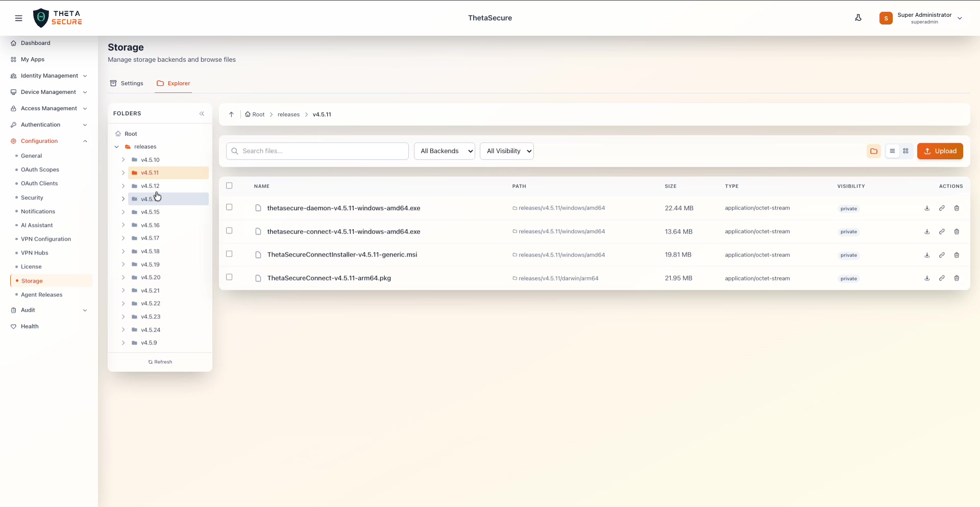This screenshot has height=507, width=980.
Task: Delete ThetaSecureConnect-v4.5.11-arm64.pkg
Action: pyautogui.click(x=957, y=278)
